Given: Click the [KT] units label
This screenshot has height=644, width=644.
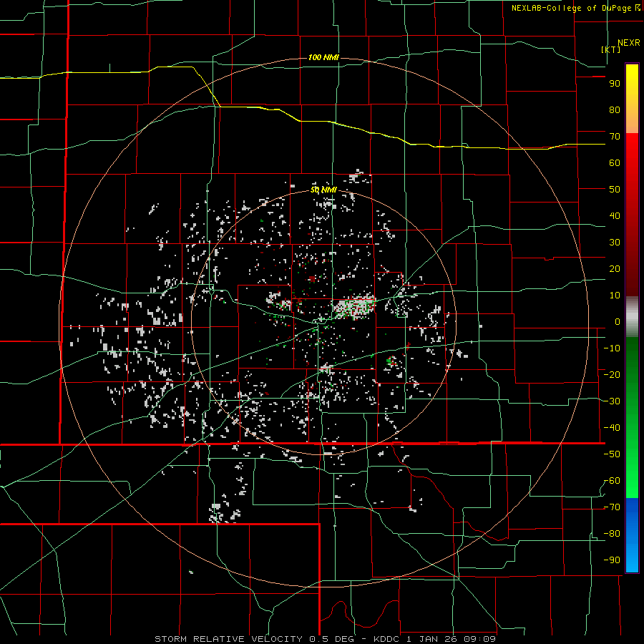Looking at the screenshot, I should coord(611,49).
